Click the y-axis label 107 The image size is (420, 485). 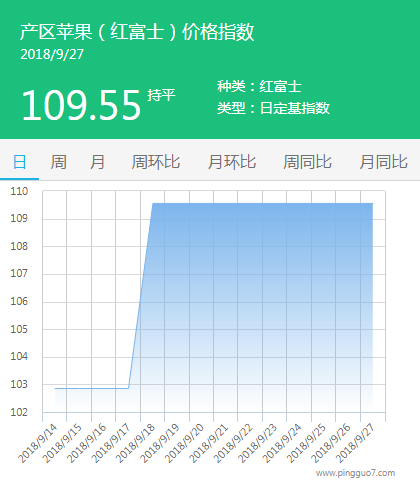[x=19, y=274]
